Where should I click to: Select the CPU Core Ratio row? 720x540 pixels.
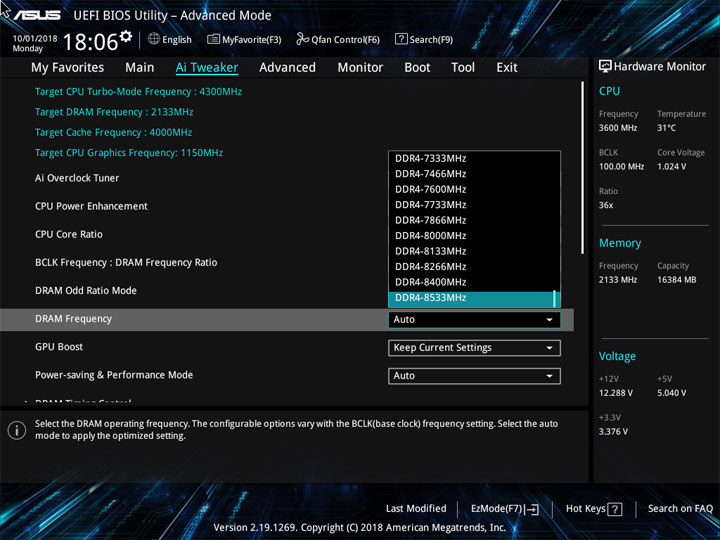[69, 234]
